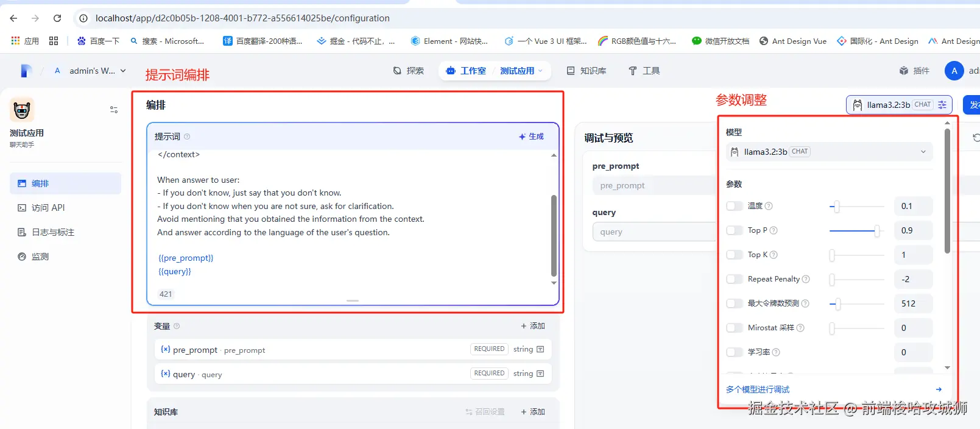Toggle the sidebar collapse settings icon
Screen dimensions: 980x429
114,110
